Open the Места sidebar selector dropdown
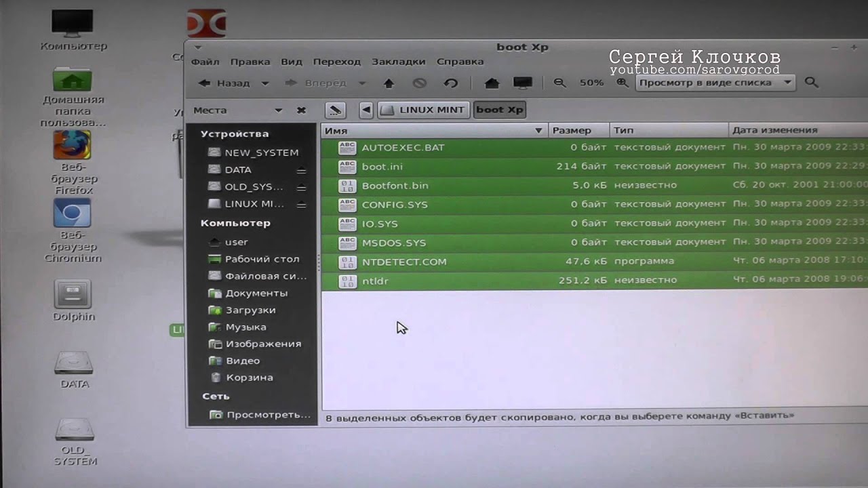Viewport: 868px width, 488px height. click(x=278, y=110)
